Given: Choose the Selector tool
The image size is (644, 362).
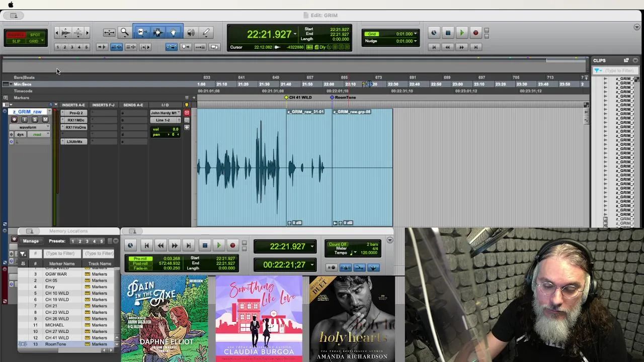Looking at the screenshot, I should tap(157, 33).
